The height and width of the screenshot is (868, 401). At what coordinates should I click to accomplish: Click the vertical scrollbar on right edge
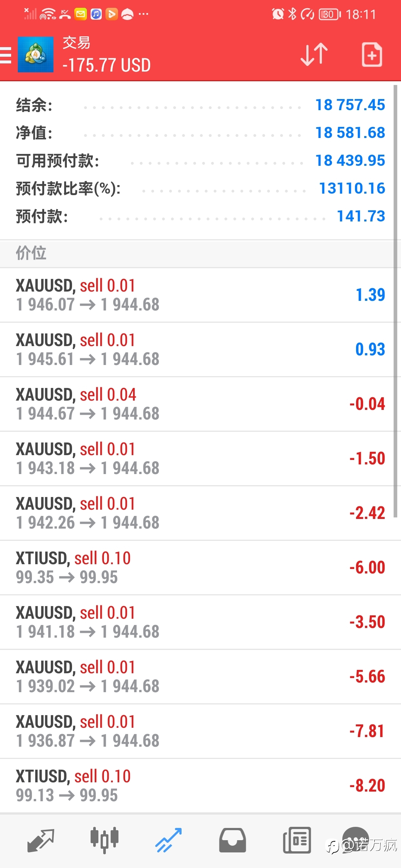[x=395, y=300]
